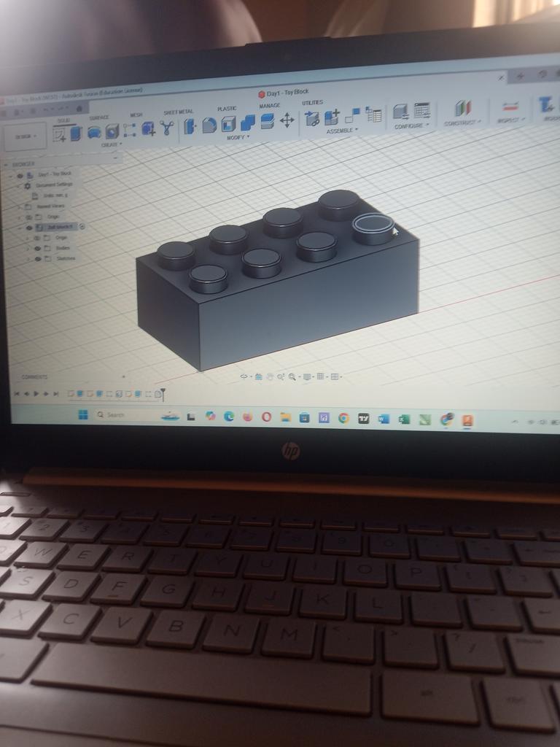Click the Insert icon at right edge
The height and width of the screenshot is (747, 560).
(x=546, y=104)
